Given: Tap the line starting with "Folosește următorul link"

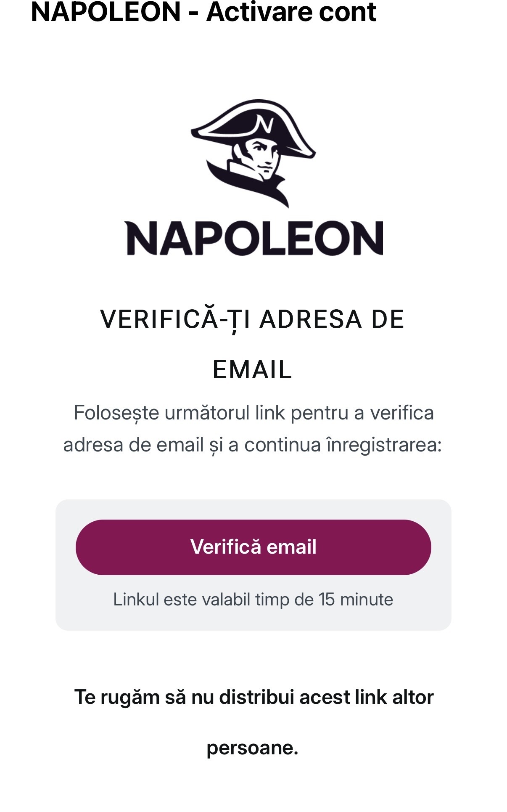Looking at the screenshot, I should [x=253, y=413].
